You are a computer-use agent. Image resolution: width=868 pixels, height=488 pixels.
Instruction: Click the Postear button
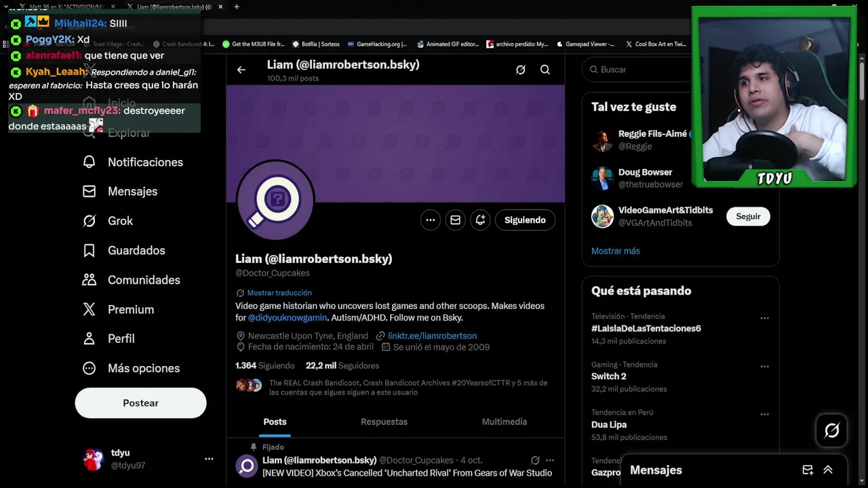point(140,403)
